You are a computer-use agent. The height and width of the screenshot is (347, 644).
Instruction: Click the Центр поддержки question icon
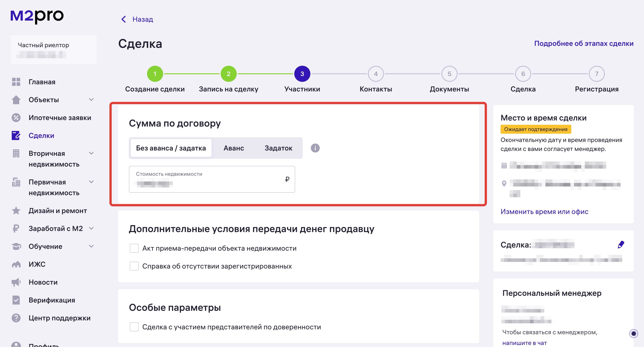(16, 318)
